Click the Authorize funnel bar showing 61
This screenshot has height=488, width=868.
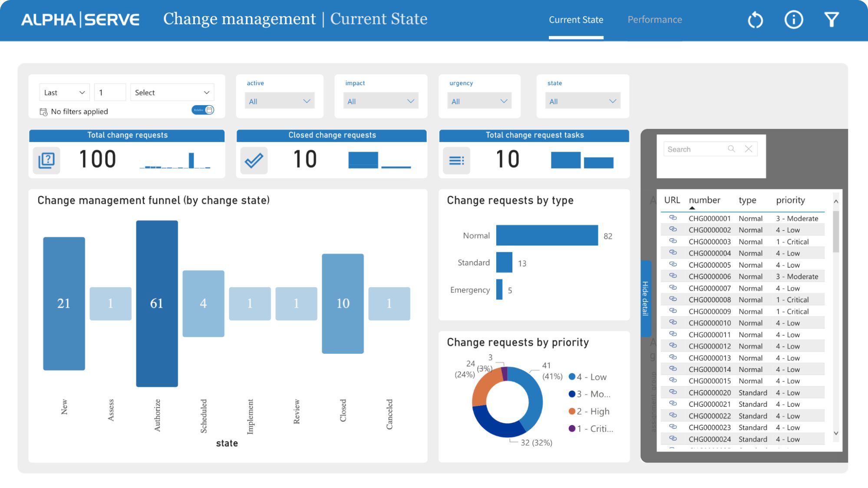tap(157, 303)
